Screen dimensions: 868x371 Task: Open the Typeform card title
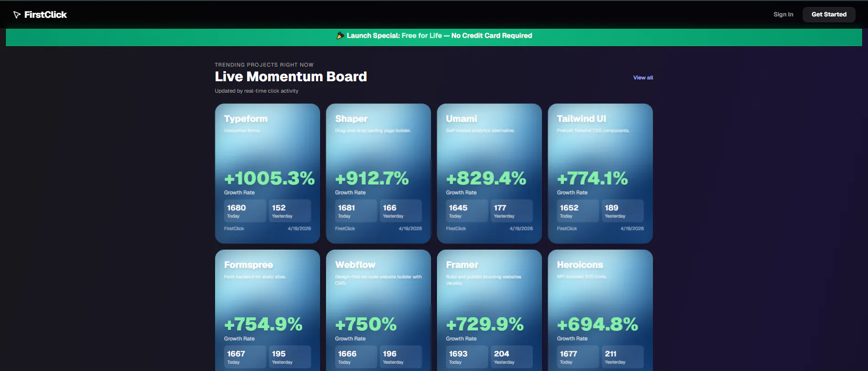246,119
